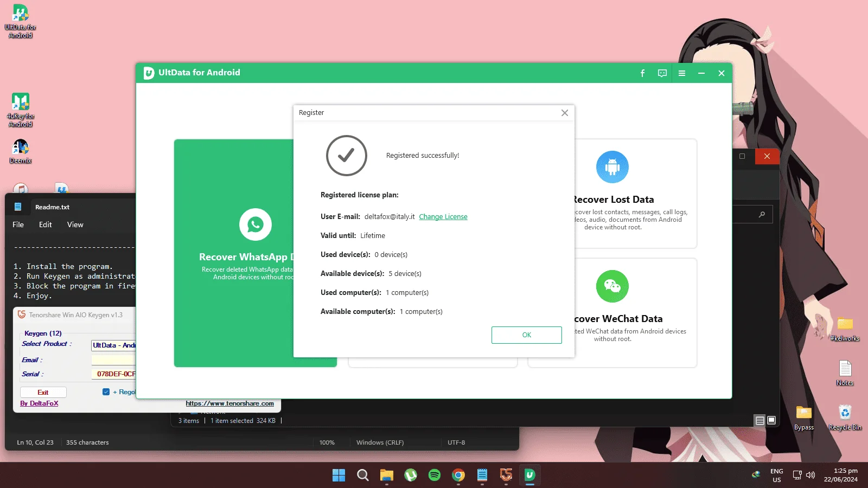The width and height of the screenshot is (868, 488).
Task: Click the Serial field in Keygen
Action: [x=113, y=374]
